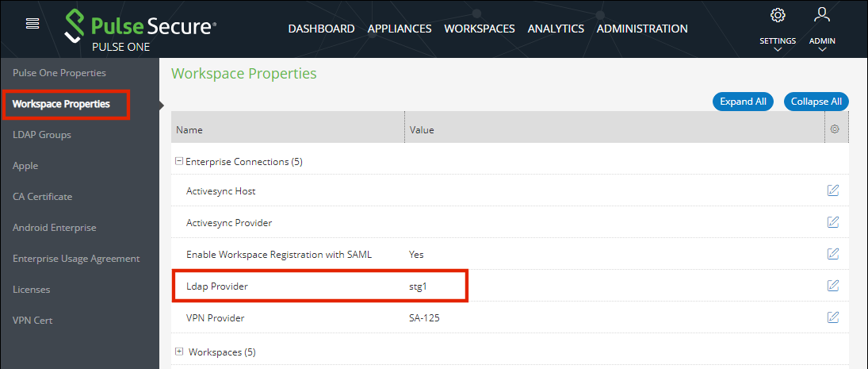This screenshot has width=868, height=369.
Task: Select LDAP Groups in the sidebar
Action: click(41, 135)
